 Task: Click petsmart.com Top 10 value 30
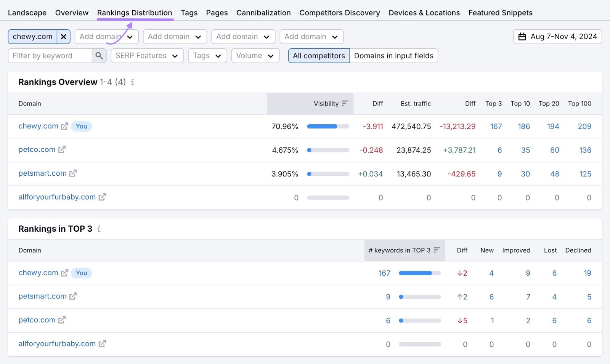pos(525,174)
